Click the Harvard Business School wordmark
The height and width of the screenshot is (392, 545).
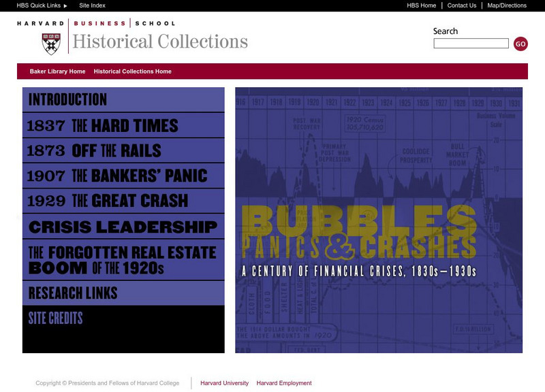tap(96, 23)
